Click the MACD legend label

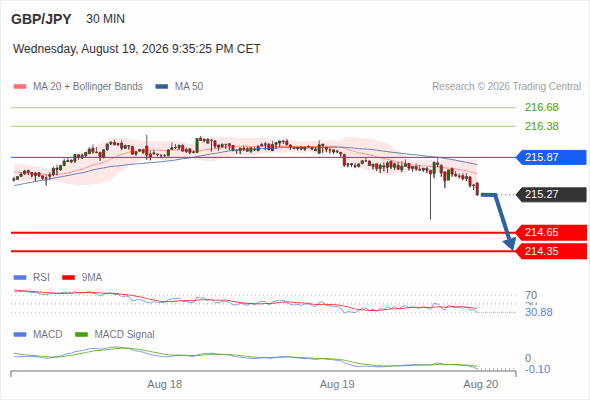pos(47,335)
